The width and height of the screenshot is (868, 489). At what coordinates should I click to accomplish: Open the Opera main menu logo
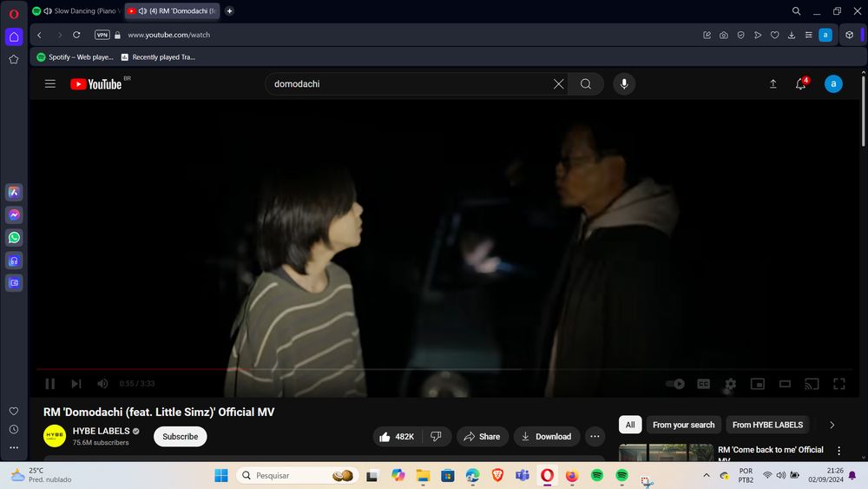tap(14, 14)
